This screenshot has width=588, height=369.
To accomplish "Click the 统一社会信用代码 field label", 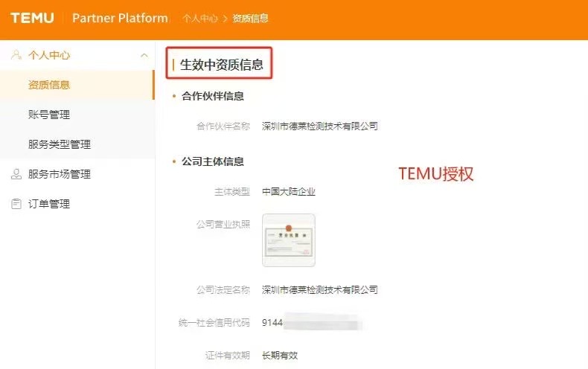I will tap(214, 322).
